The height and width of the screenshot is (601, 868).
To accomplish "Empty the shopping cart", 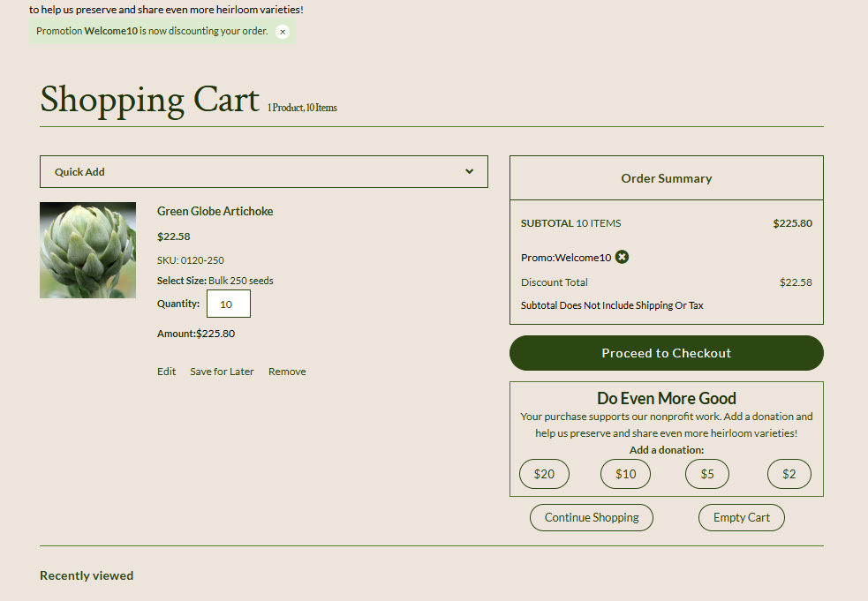I will pos(741,517).
